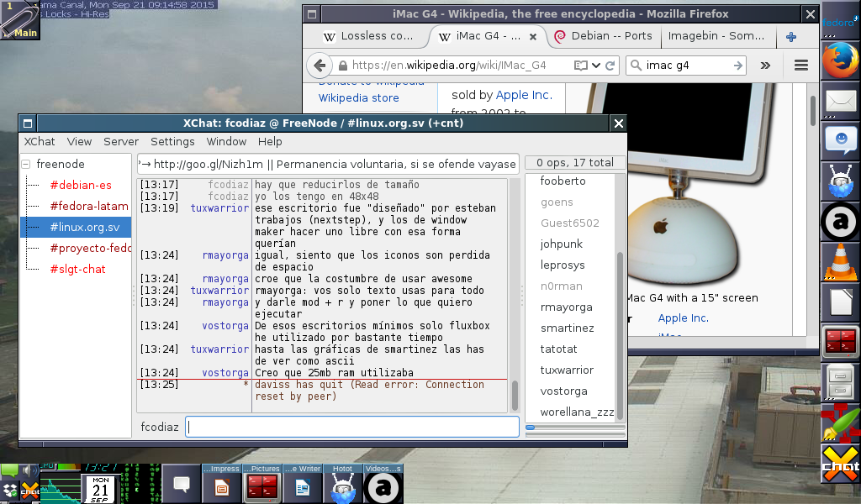
Task: Click the search engine magnifier in the search box
Action: pyautogui.click(x=636, y=66)
